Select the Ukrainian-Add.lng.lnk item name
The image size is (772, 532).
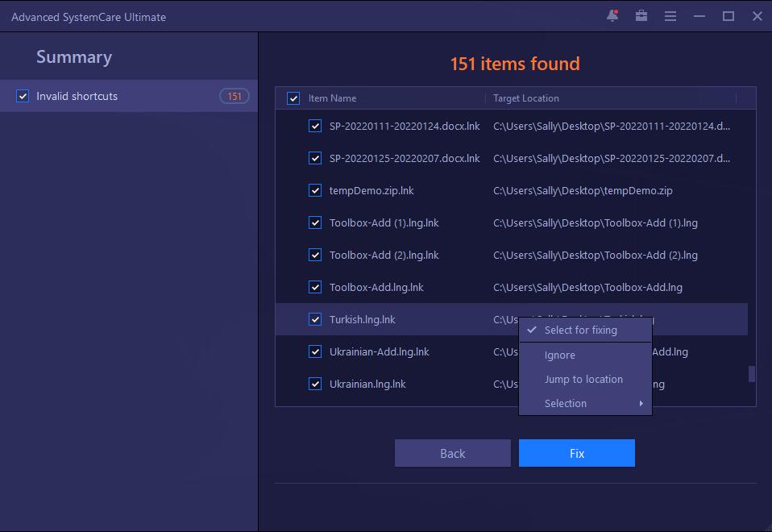point(379,351)
